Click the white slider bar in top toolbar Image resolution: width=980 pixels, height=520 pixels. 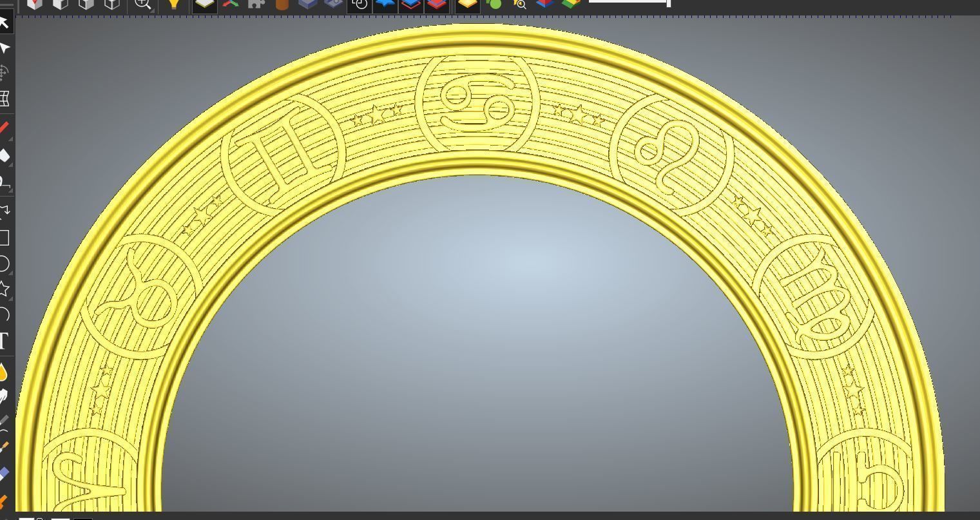click(x=629, y=2)
